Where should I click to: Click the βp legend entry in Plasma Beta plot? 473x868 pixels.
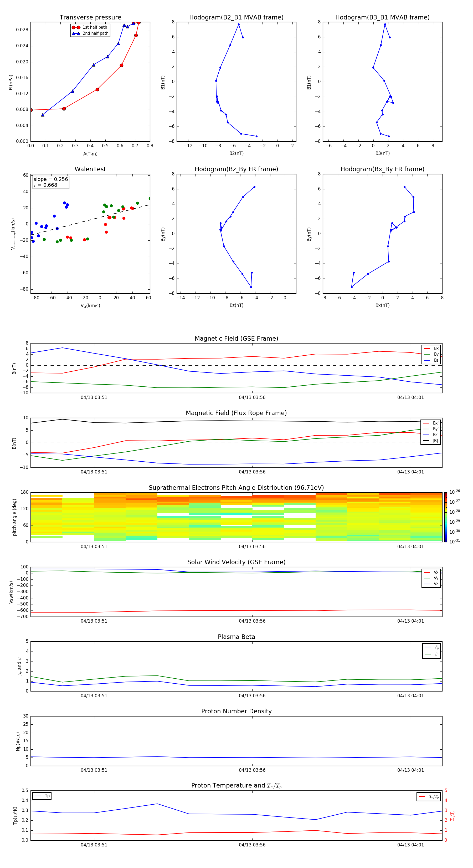click(431, 647)
